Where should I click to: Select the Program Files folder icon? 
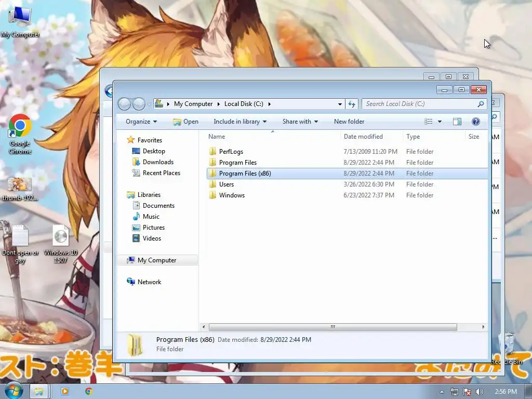click(x=212, y=163)
